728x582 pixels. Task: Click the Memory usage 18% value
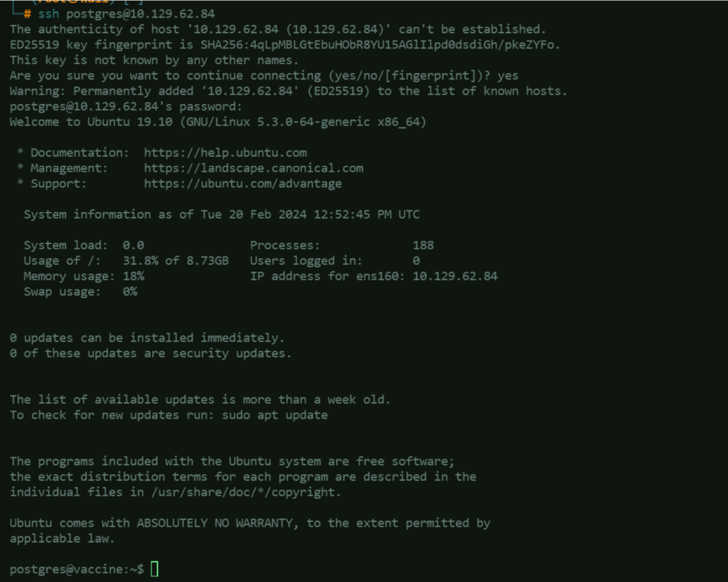(133, 276)
